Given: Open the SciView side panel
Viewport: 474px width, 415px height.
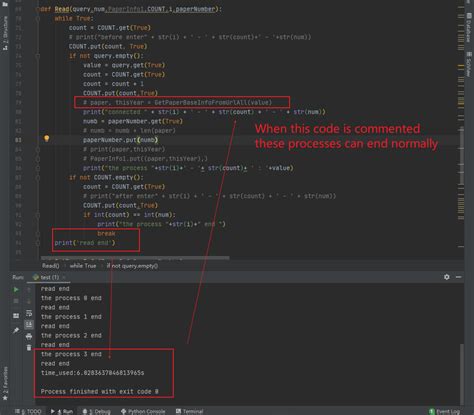Looking at the screenshot, I should click(469, 64).
